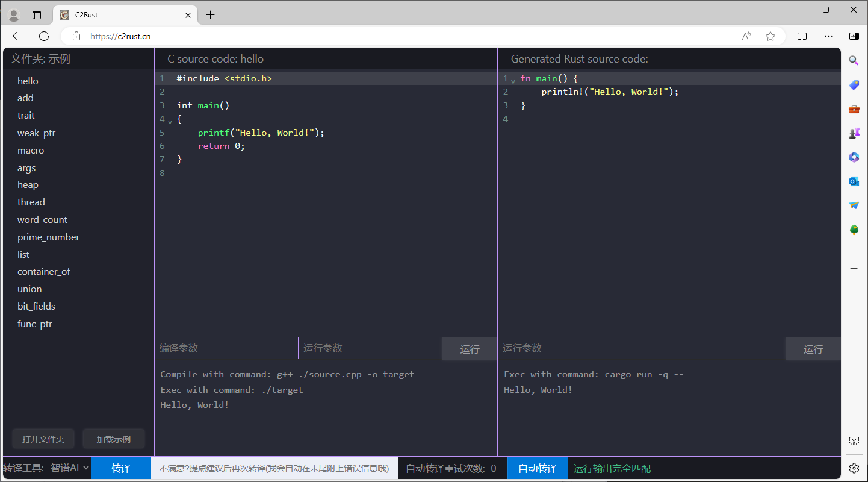868x482 pixels.
Task: Click the 转译 translate button
Action: click(x=121, y=468)
